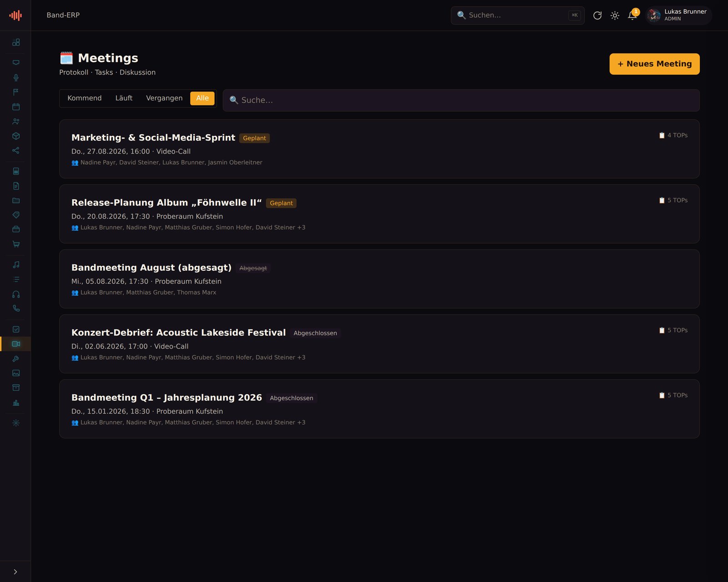Open the Konzert-Debrief: Acoustic Lakeside Festival meeting
The width and height of the screenshot is (728, 582).
[x=379, y=344]
